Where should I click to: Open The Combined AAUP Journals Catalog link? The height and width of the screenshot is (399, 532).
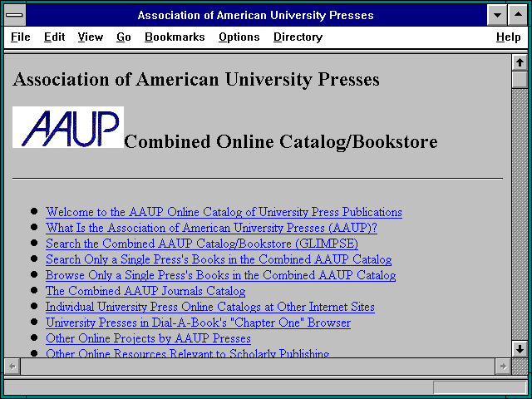(x=145, y=291)
